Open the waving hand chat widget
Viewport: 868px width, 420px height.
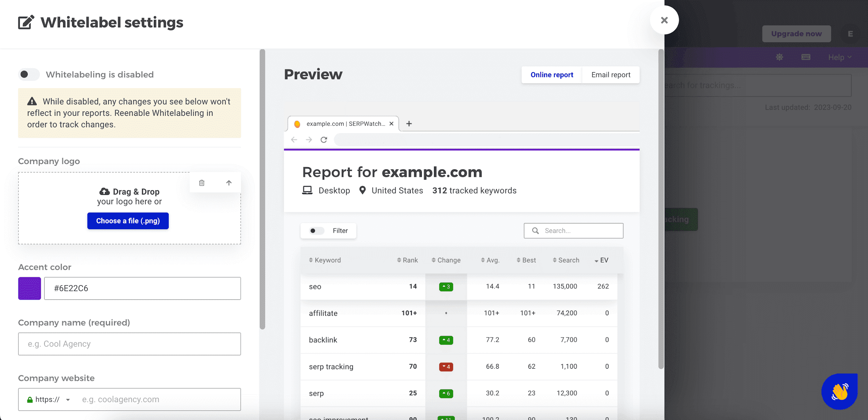839,391
